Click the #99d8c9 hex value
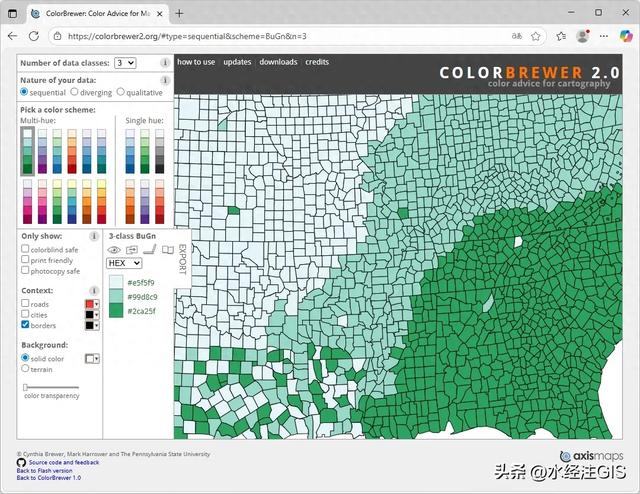Viewport: 640px width, 494px height. click(142, 297)
